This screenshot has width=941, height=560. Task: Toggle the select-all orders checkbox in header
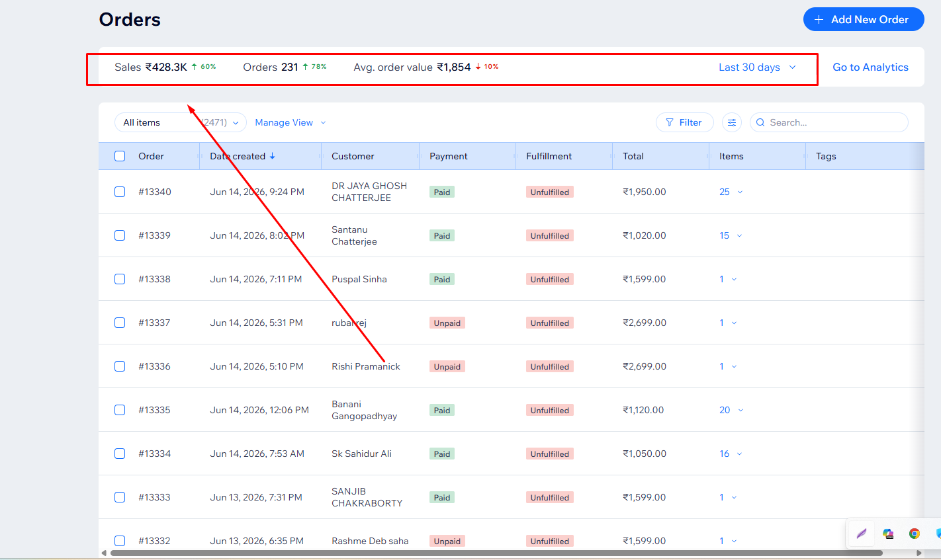(x=120, y=156)
